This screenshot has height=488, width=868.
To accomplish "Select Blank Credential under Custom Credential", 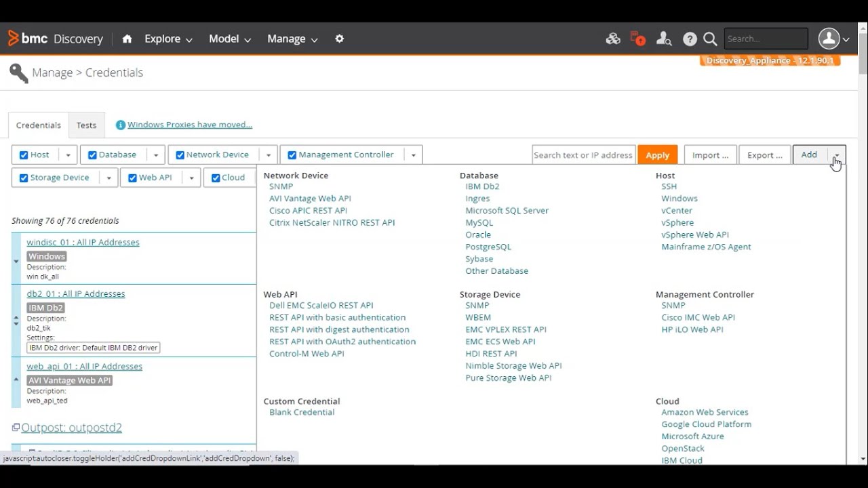I will tap(302, 412).
